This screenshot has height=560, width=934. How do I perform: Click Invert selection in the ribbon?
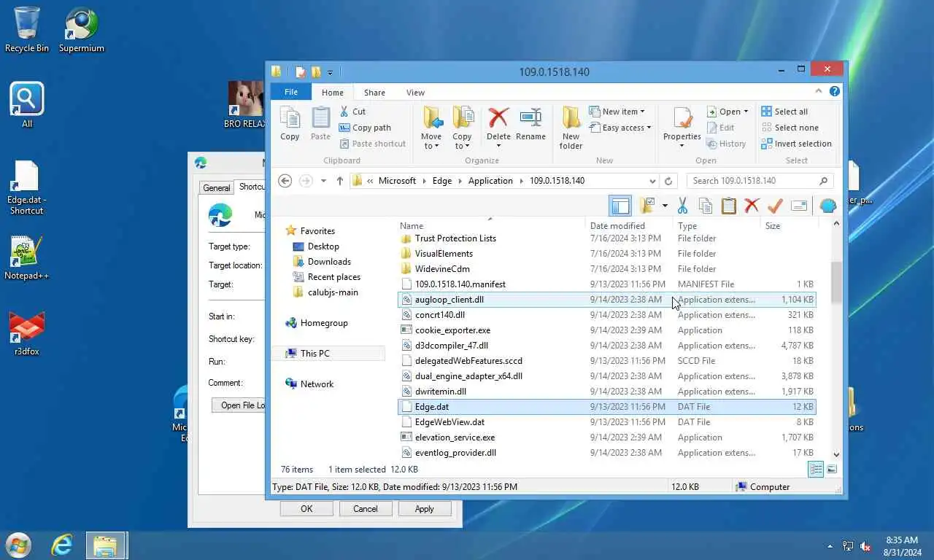(797, 144)
